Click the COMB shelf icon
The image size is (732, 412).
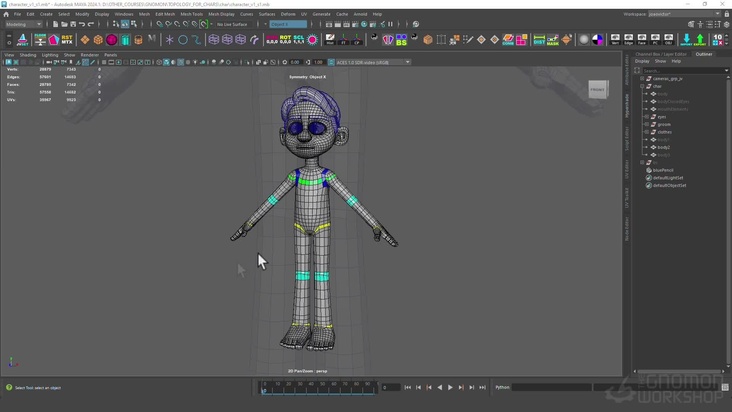(x=508, y=40)
